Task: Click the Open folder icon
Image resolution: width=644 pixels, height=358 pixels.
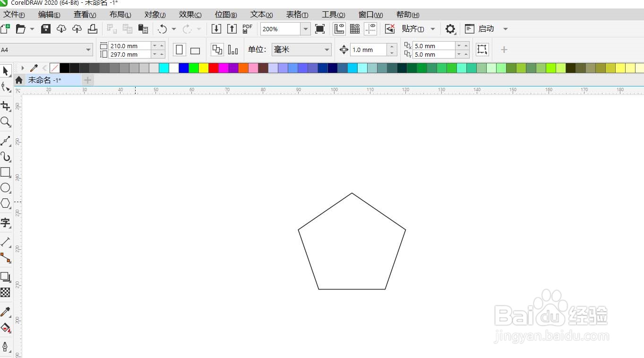Action: point(20,29)
